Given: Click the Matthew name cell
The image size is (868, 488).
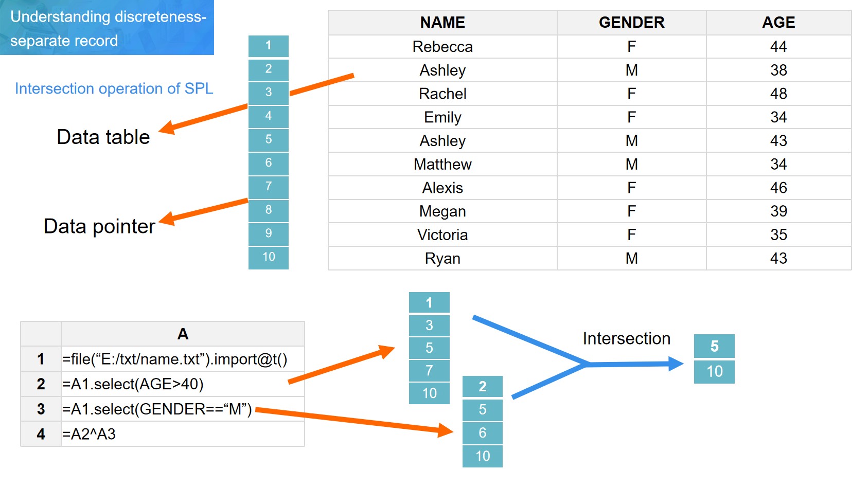Looking at the screenshot, I should 442,165.
